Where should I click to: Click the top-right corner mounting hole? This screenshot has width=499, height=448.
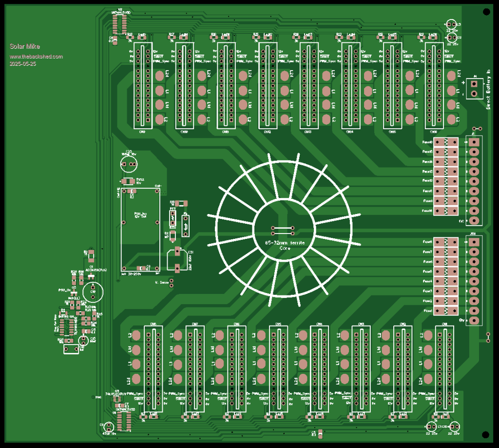(x=485, y=12)
